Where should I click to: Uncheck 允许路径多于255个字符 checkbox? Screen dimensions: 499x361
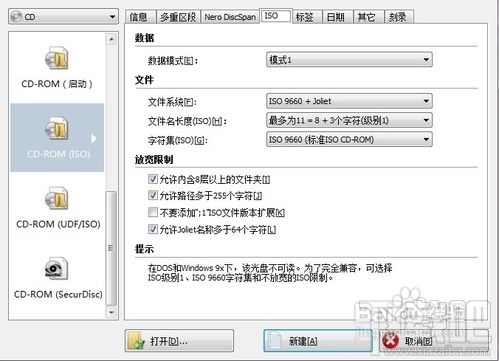[153, 195]
